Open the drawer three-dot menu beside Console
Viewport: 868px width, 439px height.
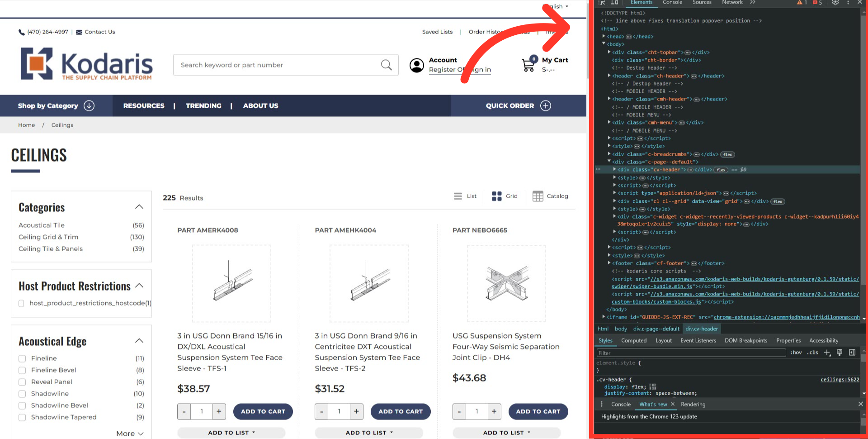[x=602, y=404]
